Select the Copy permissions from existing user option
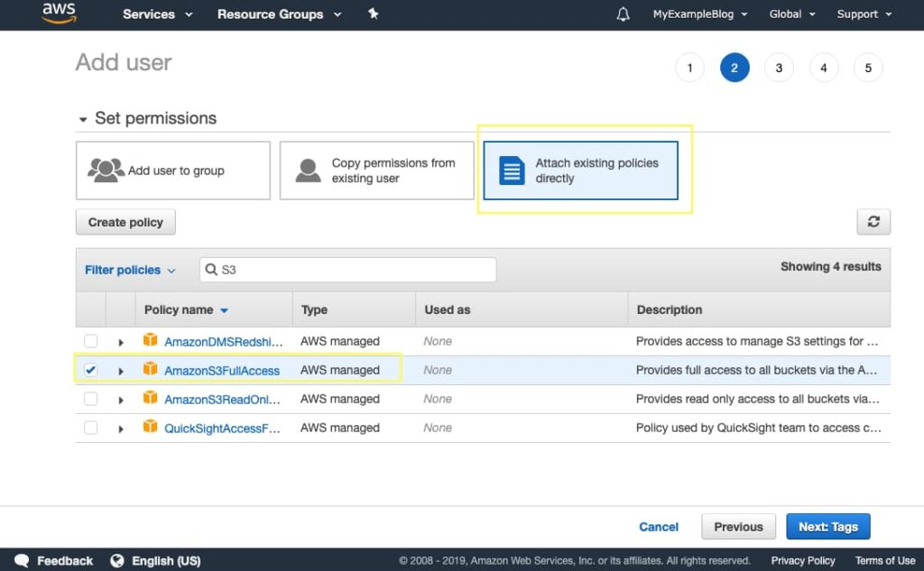The height and width of the screenshot is (571, 924). [x=376, y=170]
